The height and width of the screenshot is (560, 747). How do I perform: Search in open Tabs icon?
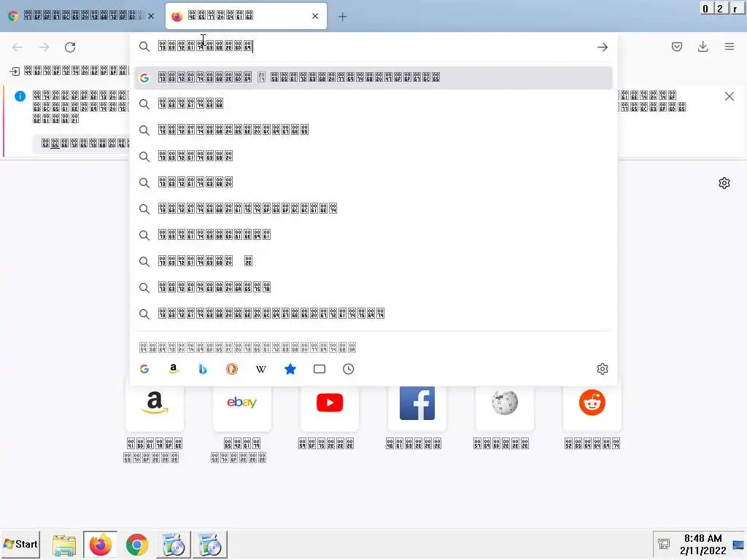click(x=320, y=369)
